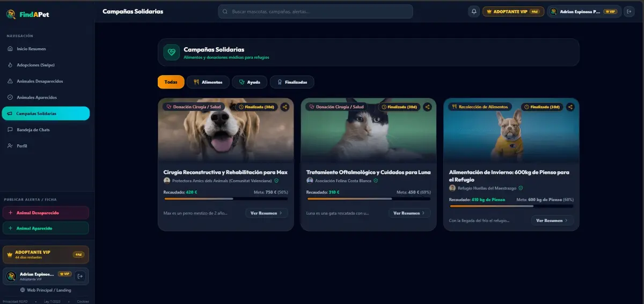This screenshot has width=644, height=304.
Task: Click the Recolección de Alimentos tag on the Pienso card
Action: pyautogui.click(x=480, y=107)
